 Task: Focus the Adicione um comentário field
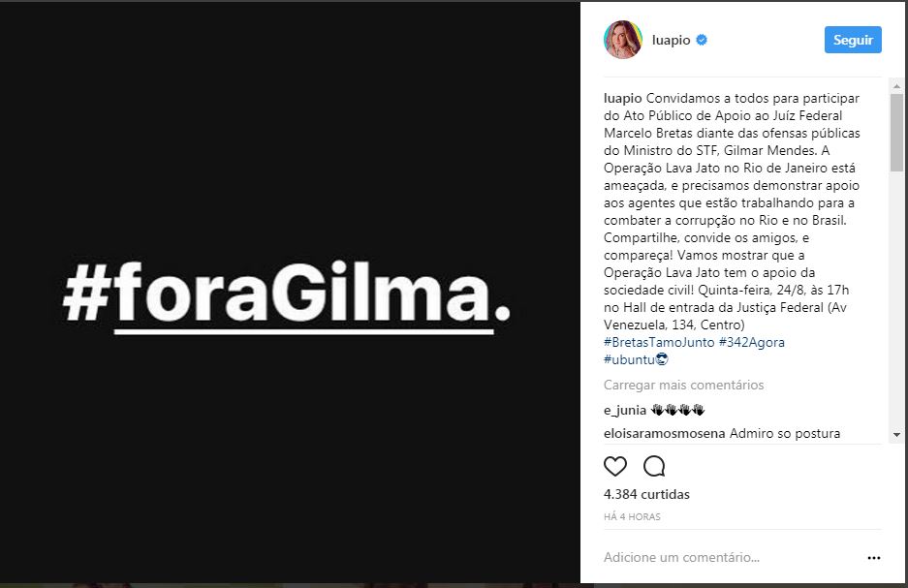[732, 557]
